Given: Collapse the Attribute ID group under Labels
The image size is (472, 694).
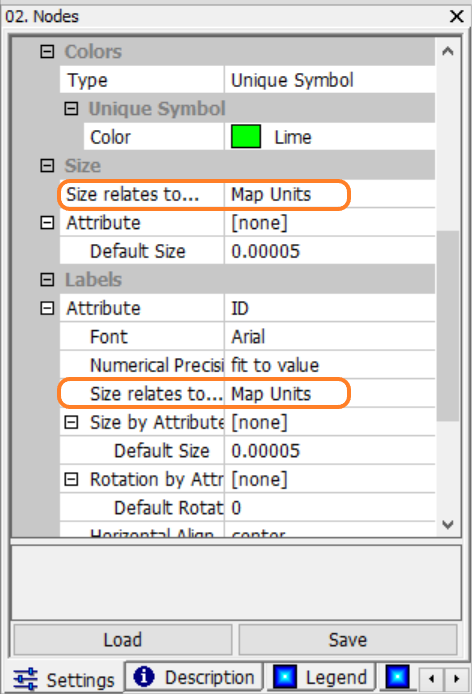Looking at the screenshot, I should (x=47, y=308).
